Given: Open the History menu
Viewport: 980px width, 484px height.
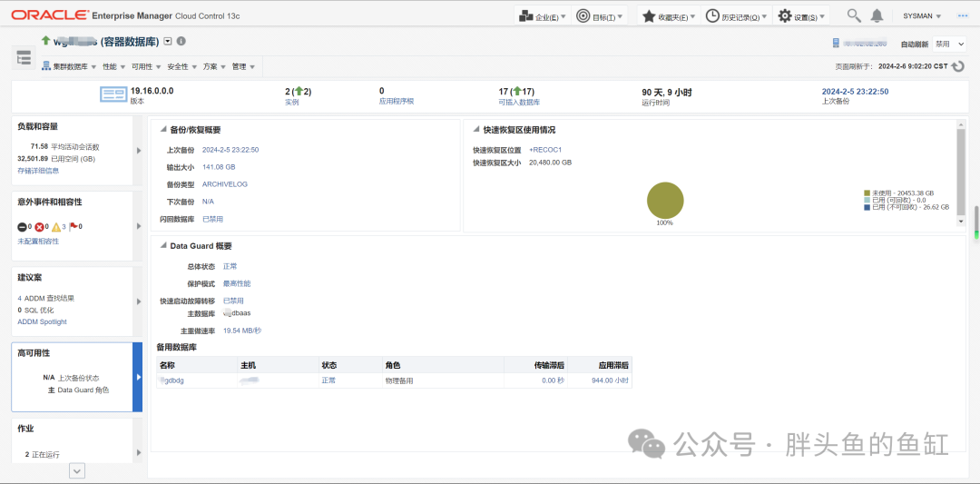Looking at the screenshot, I should (x=736, y=16).
